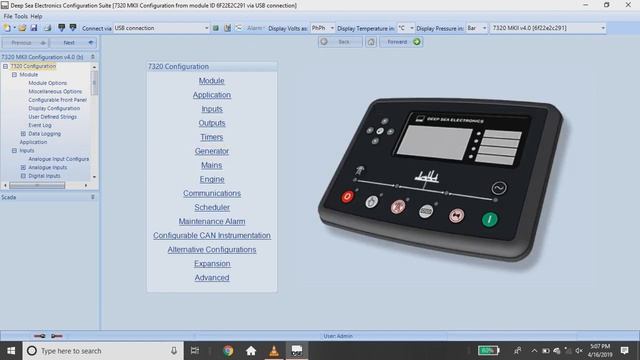The image size is (640, 360).
Task: Open the 7320 MKII v4.0 module dropdown
Action: [x=602, y=28]
